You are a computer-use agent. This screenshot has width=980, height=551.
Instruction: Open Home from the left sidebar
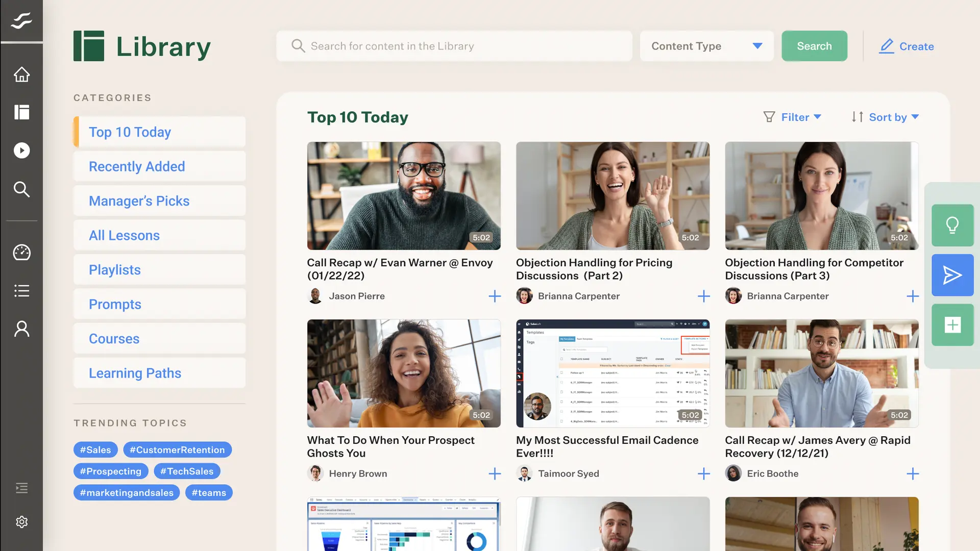[21, 74]
